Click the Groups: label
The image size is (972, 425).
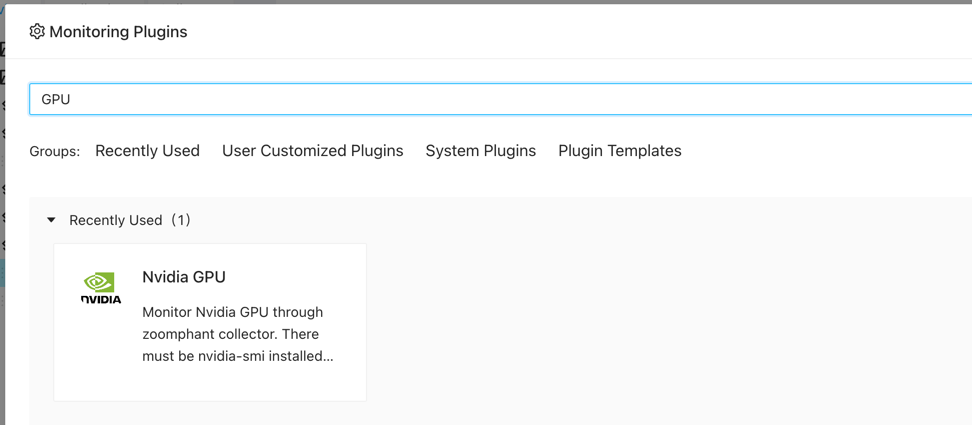54,152
